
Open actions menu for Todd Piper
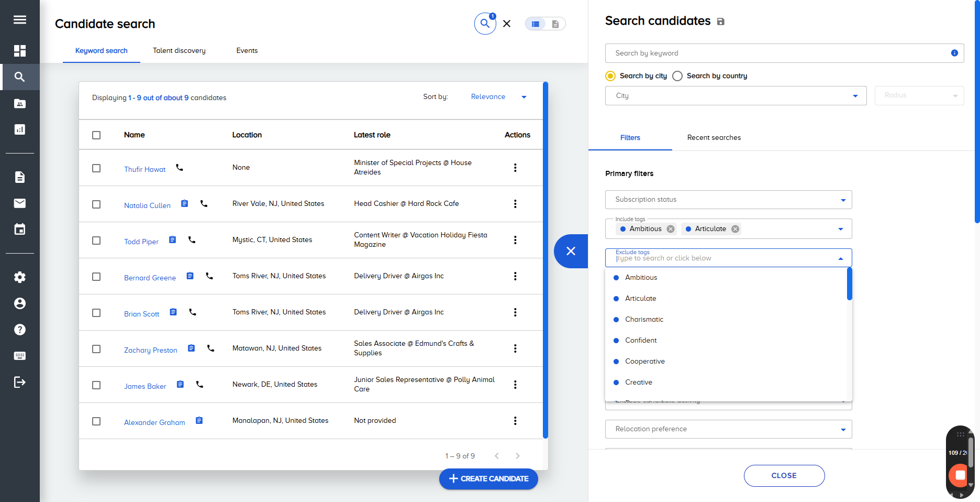coord(515,240)
